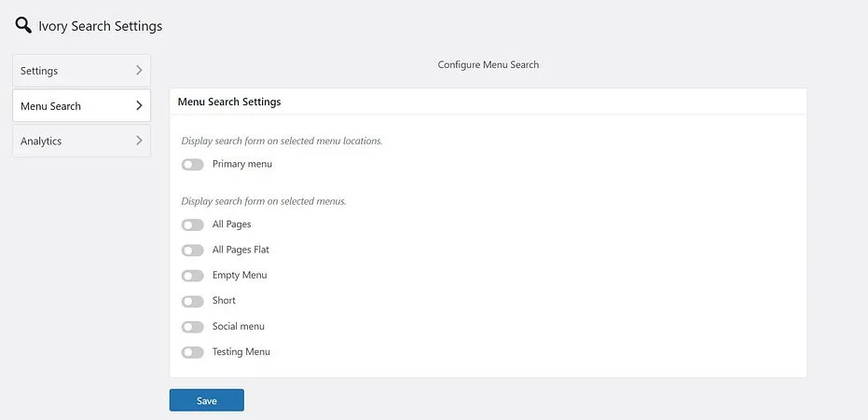Switch to the Analytics tab

pyautogui.click(x=41, y=141)
